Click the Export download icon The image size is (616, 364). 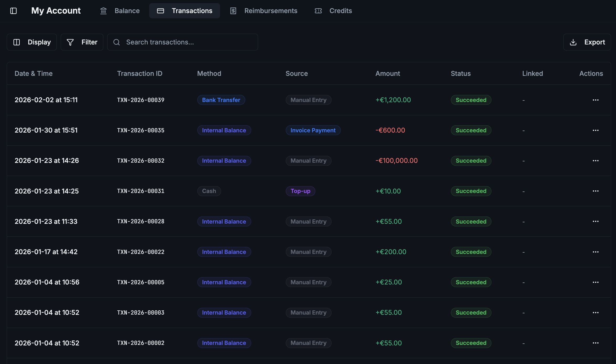573,42
